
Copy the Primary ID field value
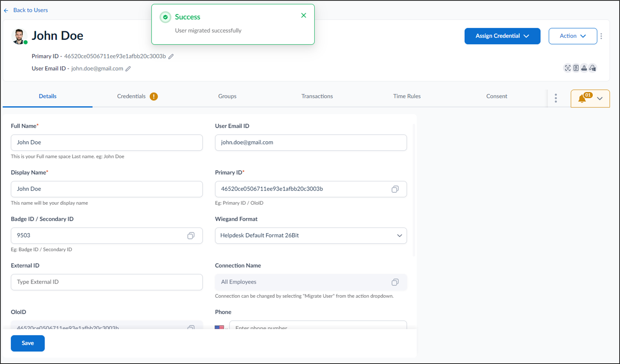pyautogui.click(x=395, y=189)
